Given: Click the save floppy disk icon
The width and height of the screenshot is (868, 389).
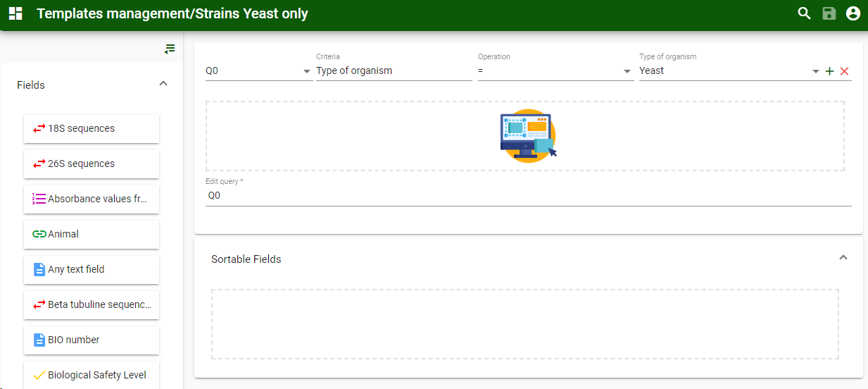Looking at the screenshot, I should tap(829, 13).
